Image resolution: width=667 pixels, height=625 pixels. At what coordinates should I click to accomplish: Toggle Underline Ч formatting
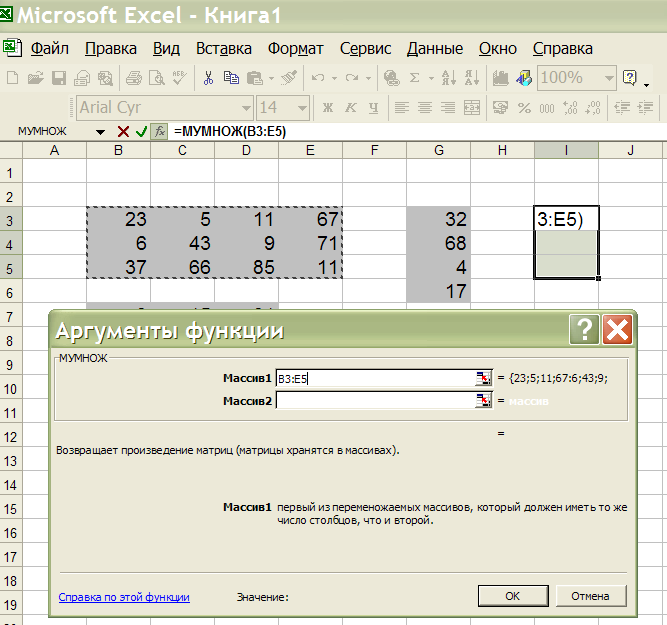pos(373,108)
